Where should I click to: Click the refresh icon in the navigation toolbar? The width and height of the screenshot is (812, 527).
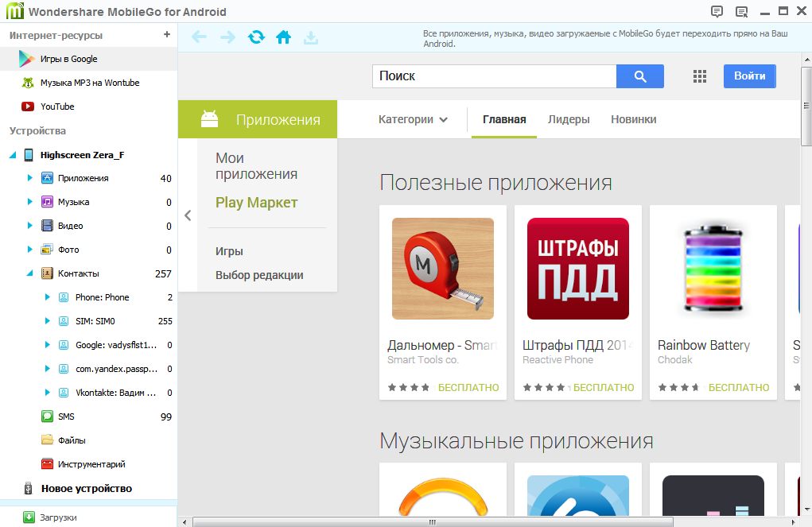point(256,37)
